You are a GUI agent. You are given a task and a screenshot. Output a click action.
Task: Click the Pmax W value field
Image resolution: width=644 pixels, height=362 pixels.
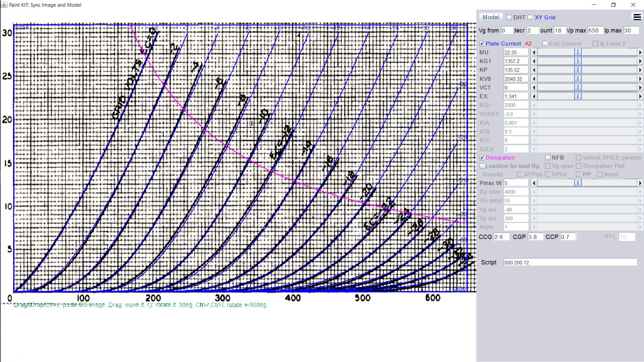tap(516, 183)
